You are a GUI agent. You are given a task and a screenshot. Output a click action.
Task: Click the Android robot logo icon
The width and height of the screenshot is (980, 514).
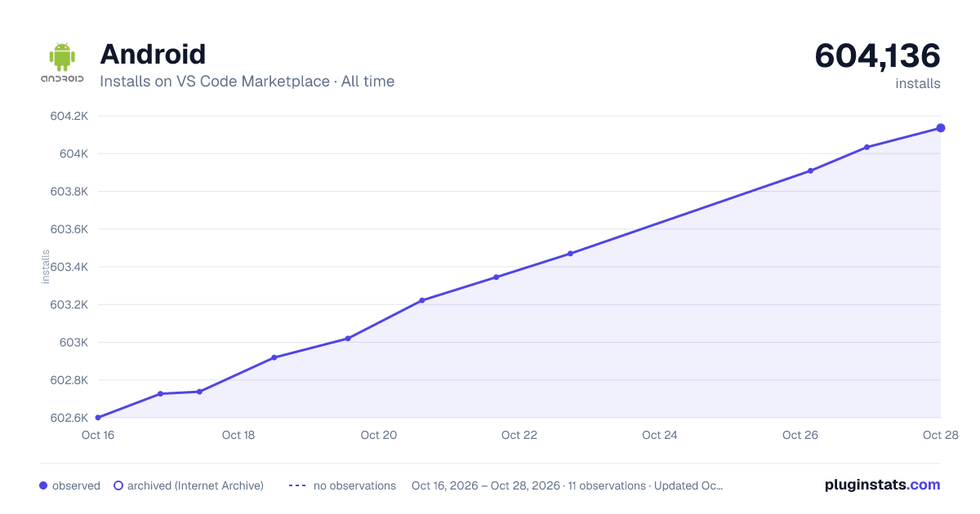coord(62,63)
